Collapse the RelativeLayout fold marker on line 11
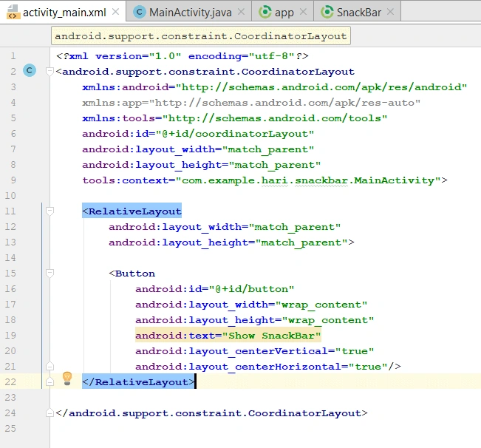481x448 pixels. [x=50, y=211]
